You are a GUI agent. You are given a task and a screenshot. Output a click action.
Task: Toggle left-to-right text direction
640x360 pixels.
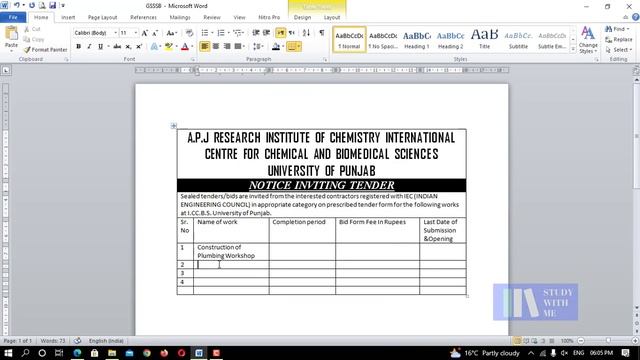[x=280, y=33]
